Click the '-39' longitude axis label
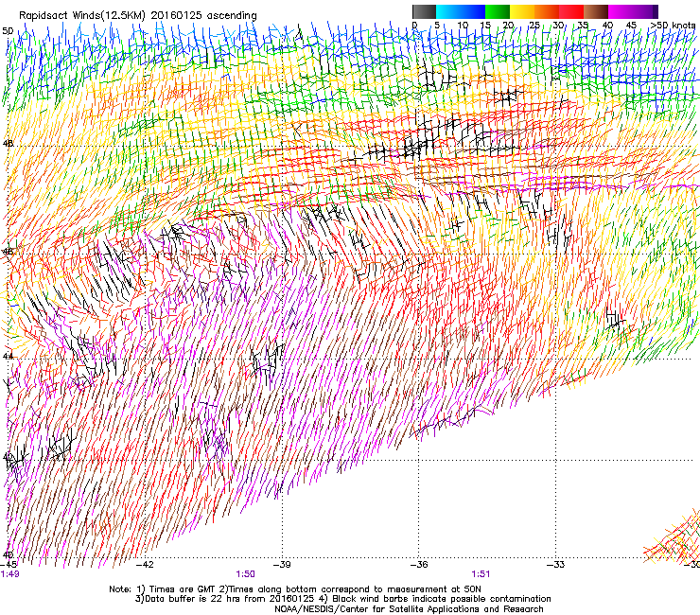Viewport: 700px width, 615px height. 282,564
